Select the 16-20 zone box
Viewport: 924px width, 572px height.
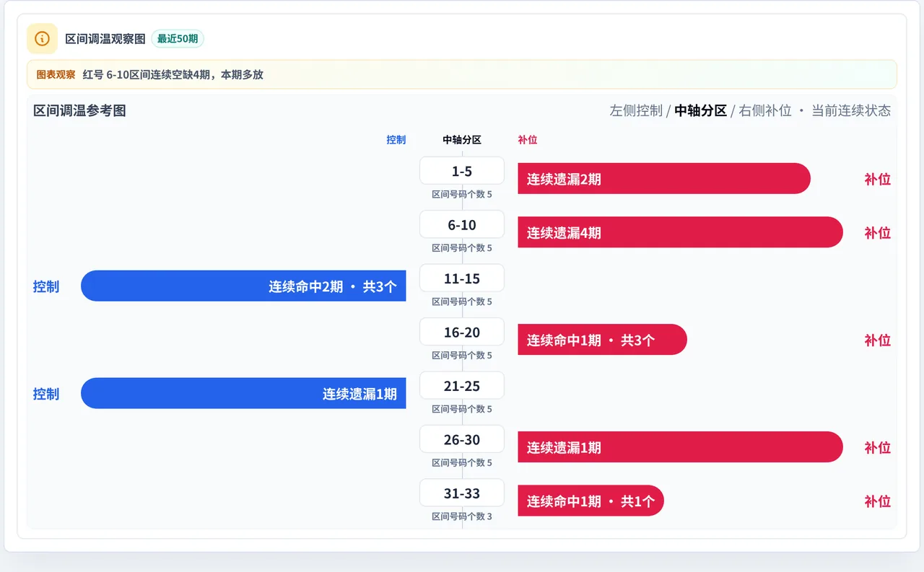click(x=462, y=332)
